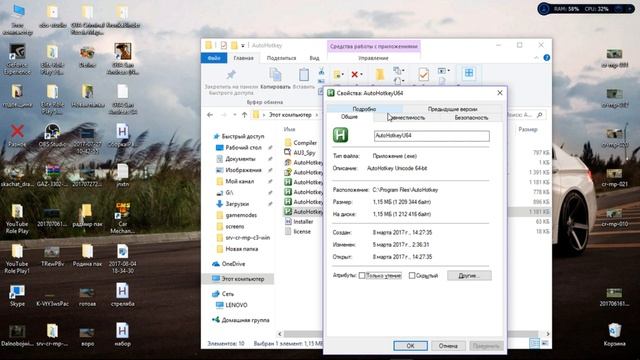Screen dimensions: 640x360
Task: Select OBS Studio desktop shortcut
Action: pyautogui.click(x=52, y=136)
